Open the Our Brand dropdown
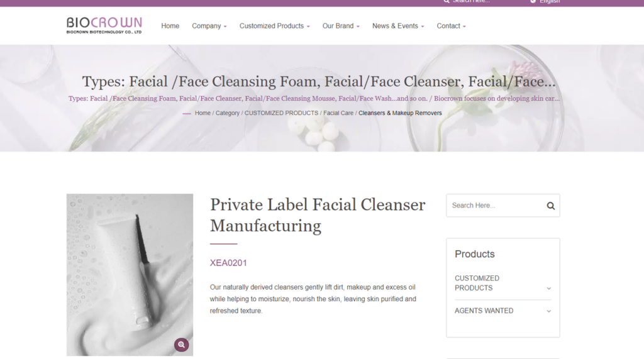644x359 pixels. (x=341, y=26)
